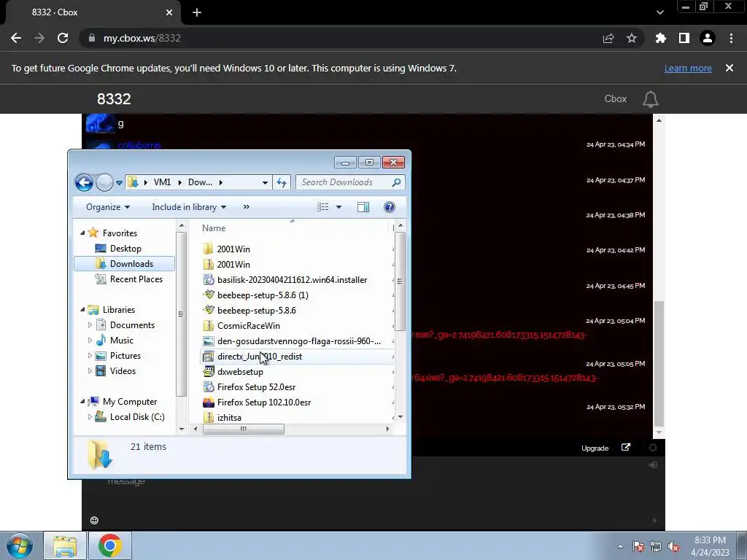Toggle the preview pane icon

pos(363,206)
